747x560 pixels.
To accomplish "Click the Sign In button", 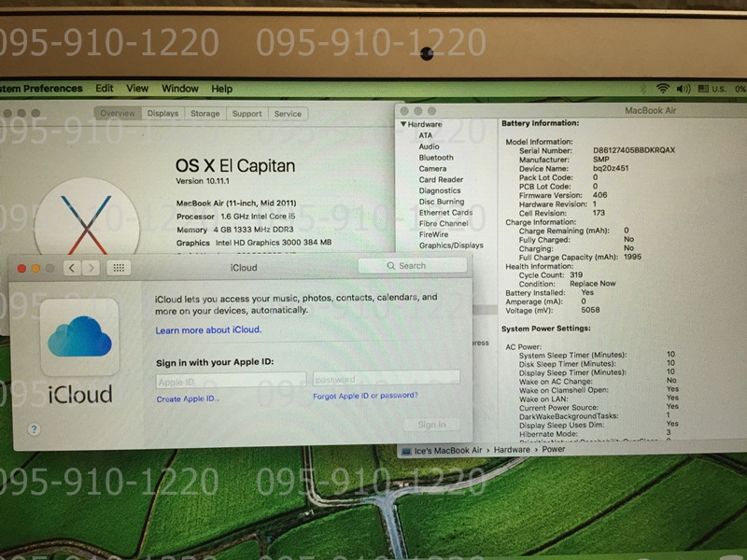I will coord(431,425).
